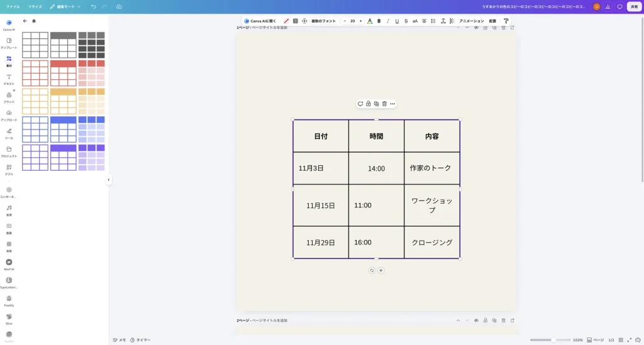Screen dimensions: 644x345
Task: Open the アップロード (Uploads) sidebar panel
Action: click(9, 115)
